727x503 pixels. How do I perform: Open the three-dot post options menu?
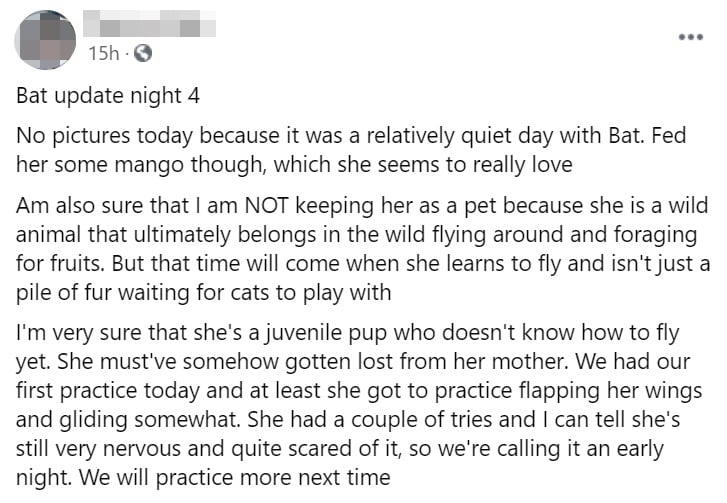[690, 37]
